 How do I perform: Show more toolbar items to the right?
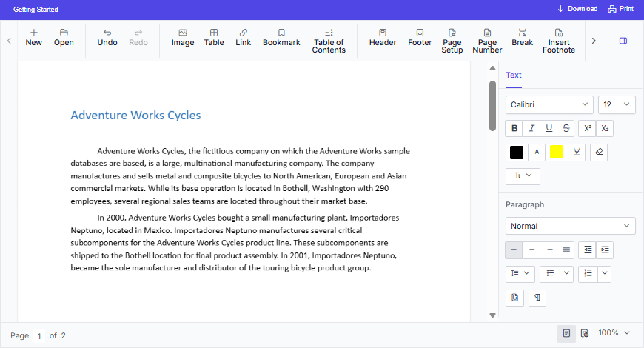[594, 41]
